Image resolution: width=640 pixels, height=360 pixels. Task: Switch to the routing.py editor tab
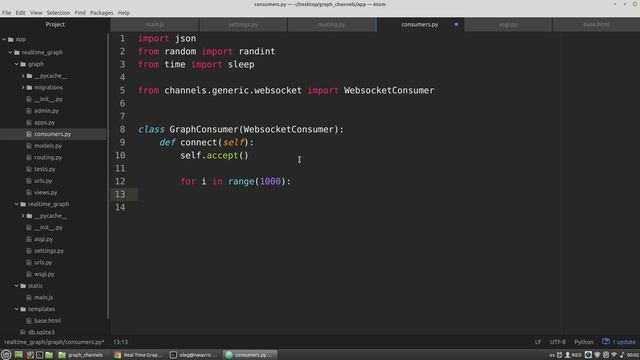point(331,24)
